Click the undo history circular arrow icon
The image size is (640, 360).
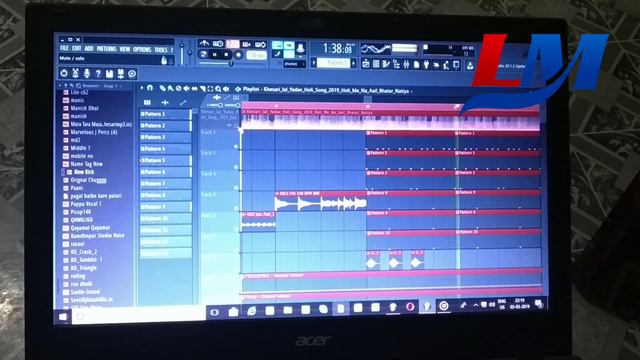tap(64, 73)
